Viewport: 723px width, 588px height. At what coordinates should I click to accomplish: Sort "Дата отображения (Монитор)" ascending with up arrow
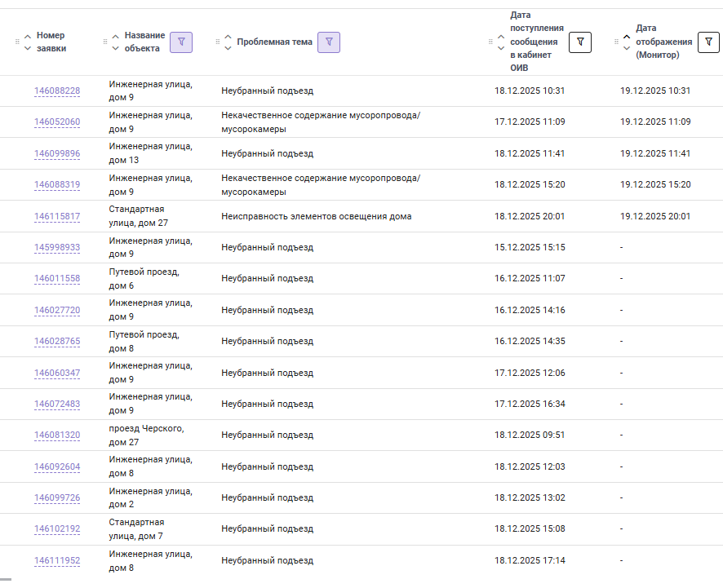tap(627, 37)
